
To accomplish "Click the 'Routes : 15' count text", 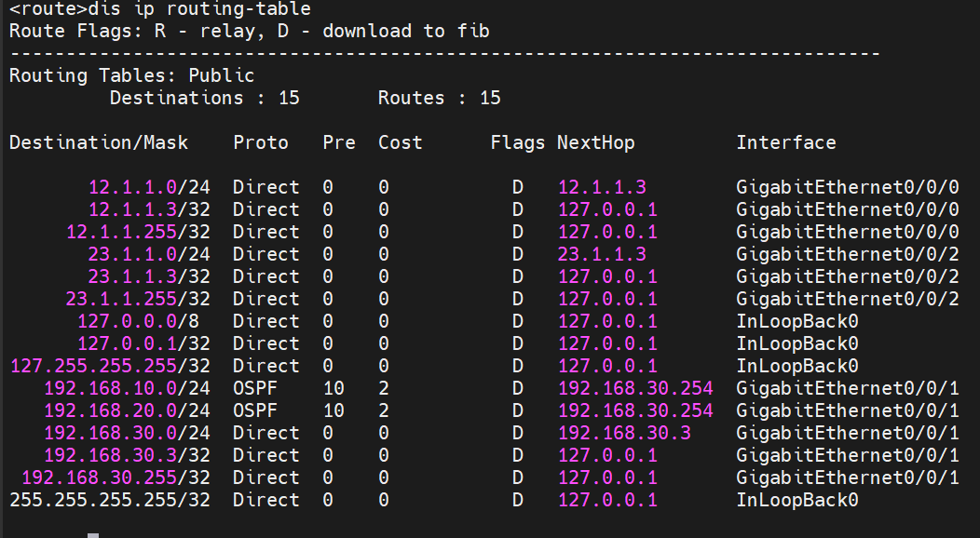I will pos(439,98).
